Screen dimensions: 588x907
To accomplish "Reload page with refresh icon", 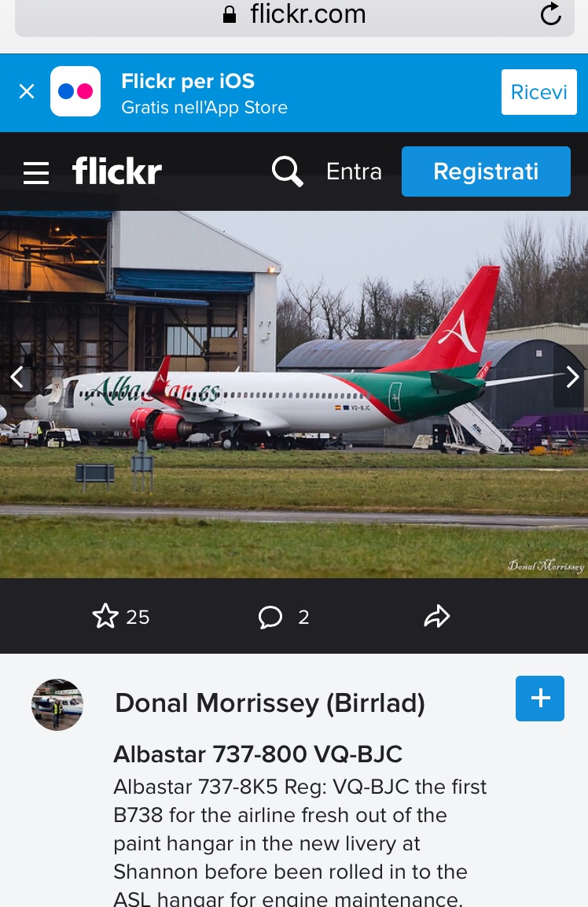I will pyautogui.click(x=550, y=14).
